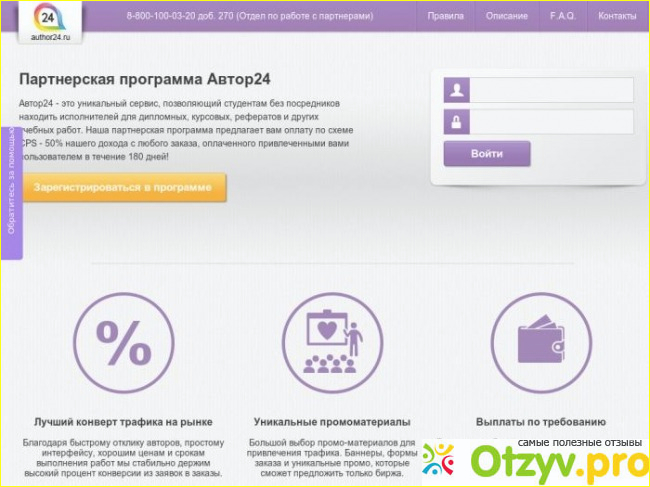Click the promo presentation circle icon
The image size is (650, 487).
tap(331, 345)
